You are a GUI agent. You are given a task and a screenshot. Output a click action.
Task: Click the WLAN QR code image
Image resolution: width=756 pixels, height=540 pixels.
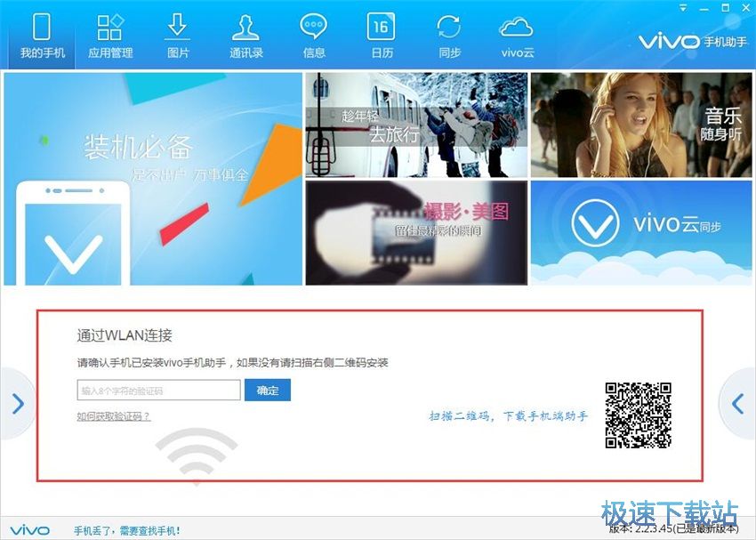click(x=639, y=415)
